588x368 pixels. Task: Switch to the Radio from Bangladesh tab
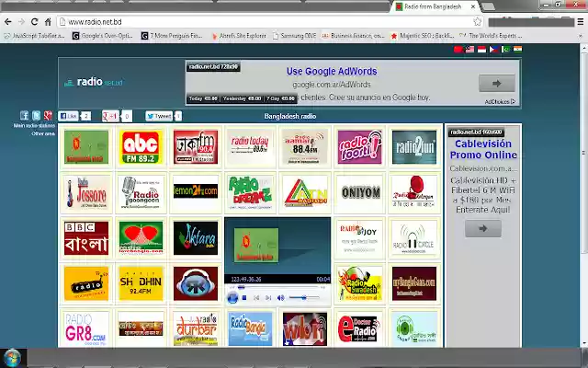(x=433, y=6)
